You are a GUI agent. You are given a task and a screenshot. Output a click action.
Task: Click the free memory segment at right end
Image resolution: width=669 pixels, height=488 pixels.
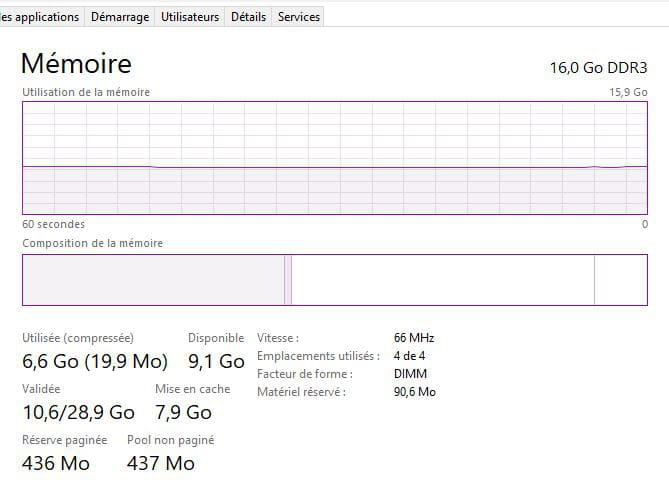[x=621, y=280]
